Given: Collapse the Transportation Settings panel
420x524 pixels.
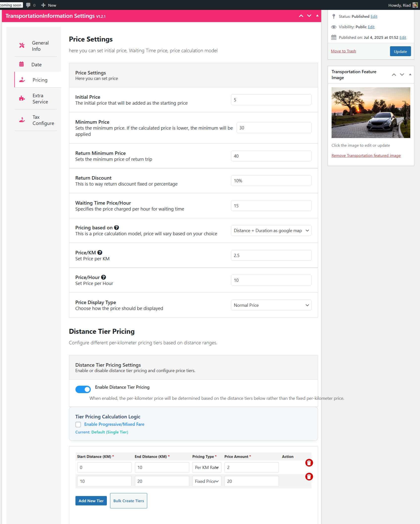Looking at the screenshot, I should [x=317, y=16].
